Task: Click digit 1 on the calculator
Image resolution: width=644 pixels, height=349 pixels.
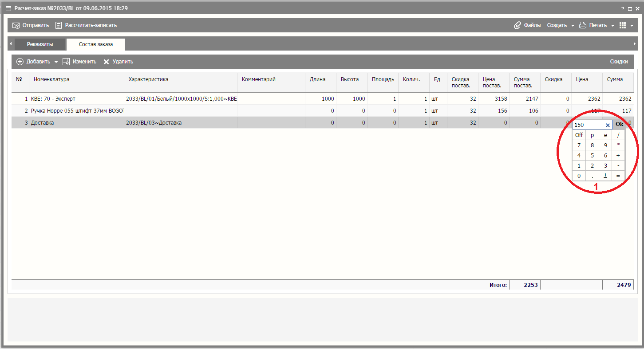Action: tap(579, 165)
